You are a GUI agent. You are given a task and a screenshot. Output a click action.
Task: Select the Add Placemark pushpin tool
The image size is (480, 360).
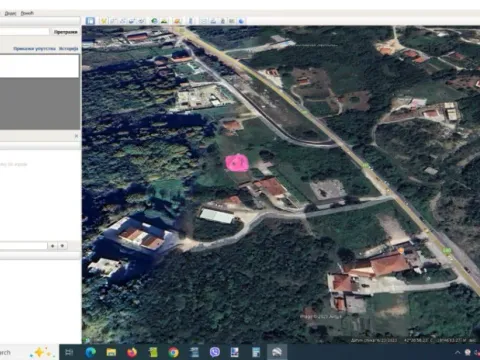pos(104,21)
